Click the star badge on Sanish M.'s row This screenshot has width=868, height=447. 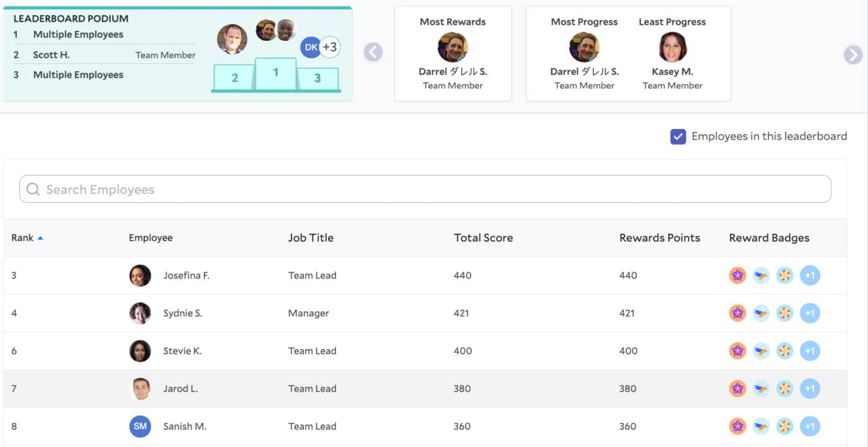(x=737, y=426)
